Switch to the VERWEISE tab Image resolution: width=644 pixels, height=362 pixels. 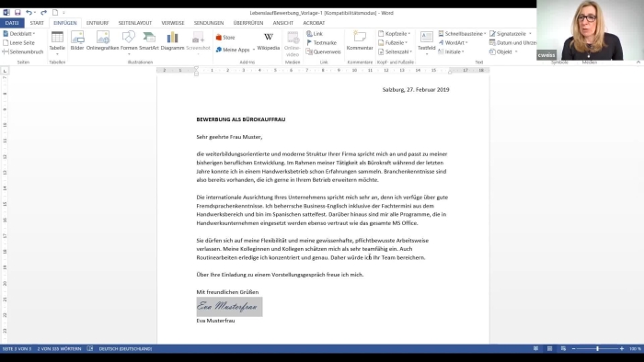click(173, 23)
